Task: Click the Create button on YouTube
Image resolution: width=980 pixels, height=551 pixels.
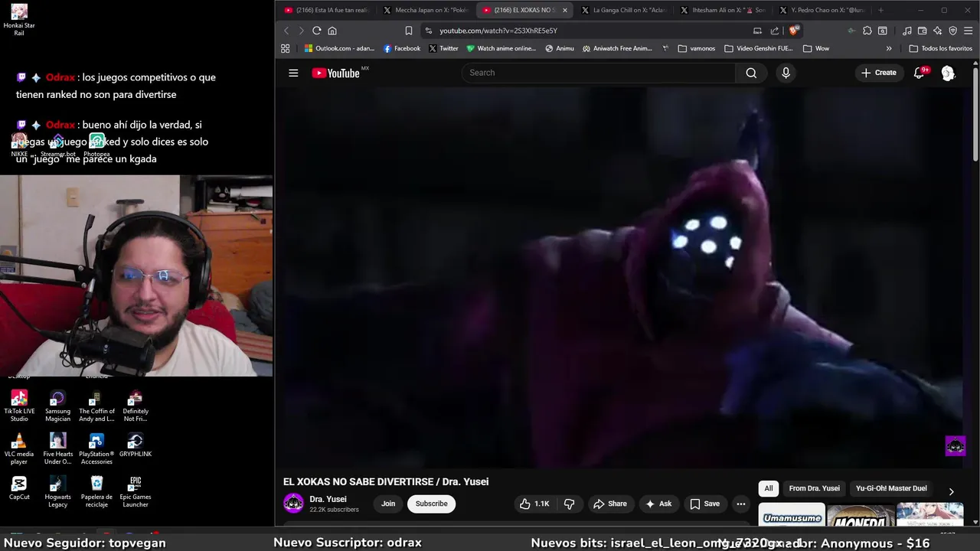Action: click(x=879, y=73)
